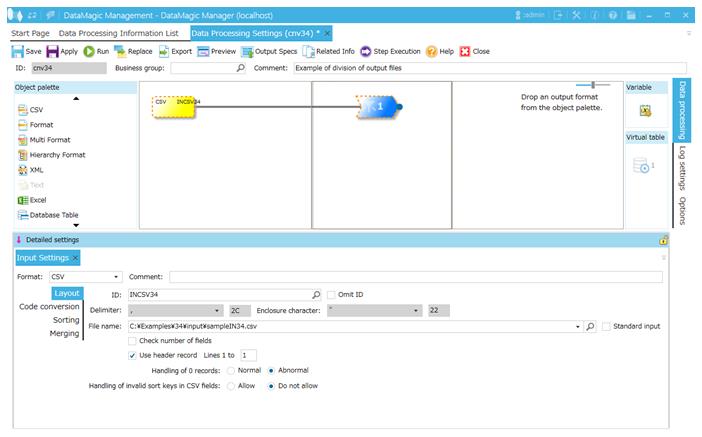Run the data processing job

89,51
